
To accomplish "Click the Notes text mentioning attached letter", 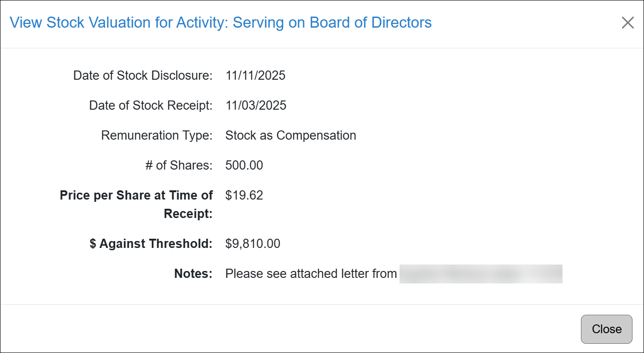I will click(310, 273).
